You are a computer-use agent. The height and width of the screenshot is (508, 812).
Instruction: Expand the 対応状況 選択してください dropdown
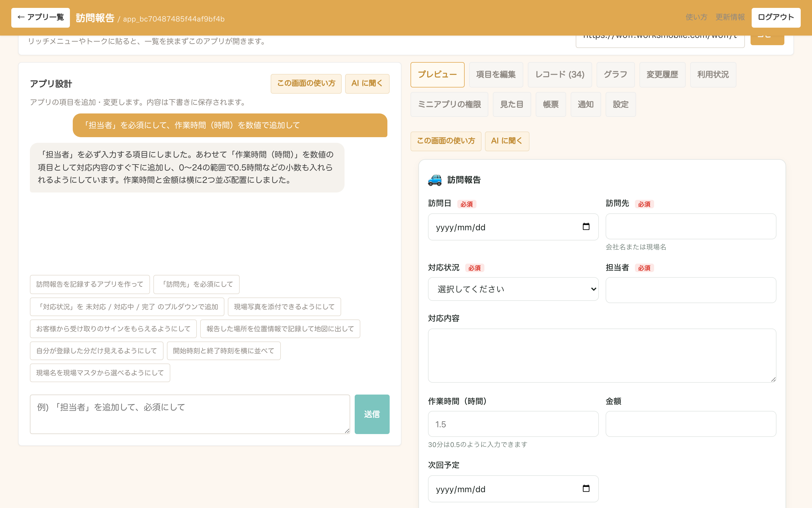point(513,289)
